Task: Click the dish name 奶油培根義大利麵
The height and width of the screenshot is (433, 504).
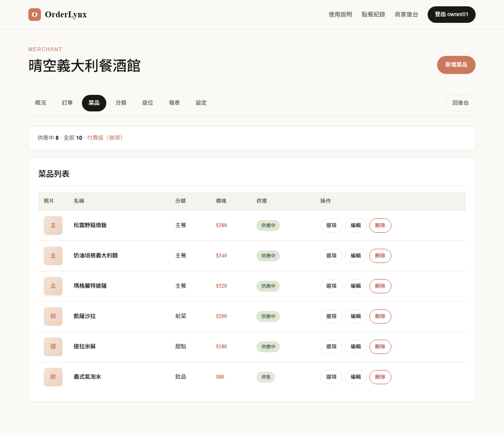Action: [x=96, y=256]
